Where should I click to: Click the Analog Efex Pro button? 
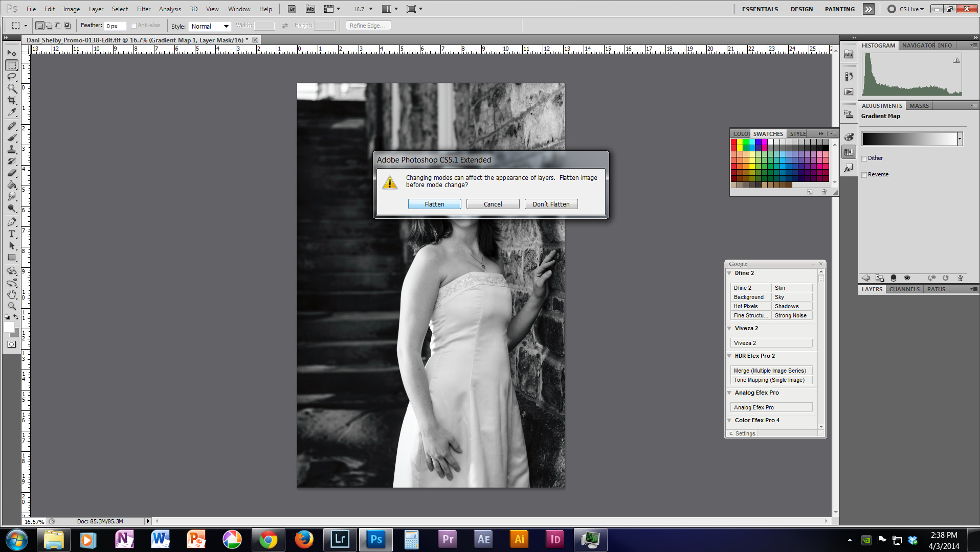tap(771, 407)
